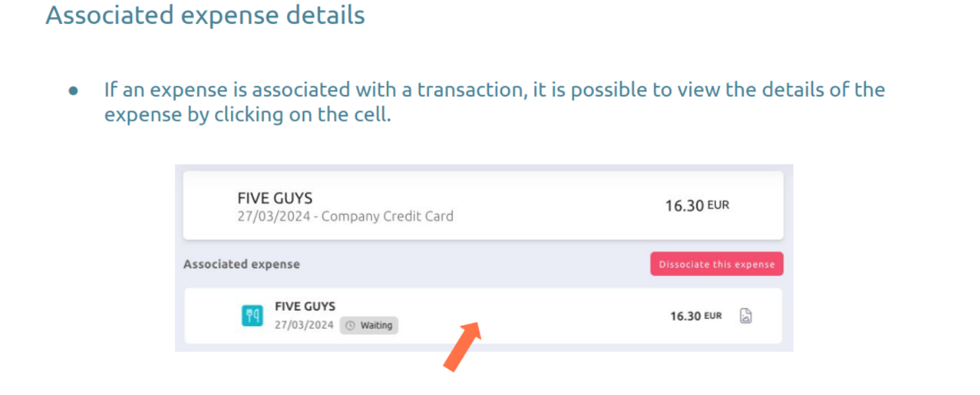The height and width of the screenshot is (395, 980).
Task: Open the receipt attachment icon
Action: tap(746, 316)
